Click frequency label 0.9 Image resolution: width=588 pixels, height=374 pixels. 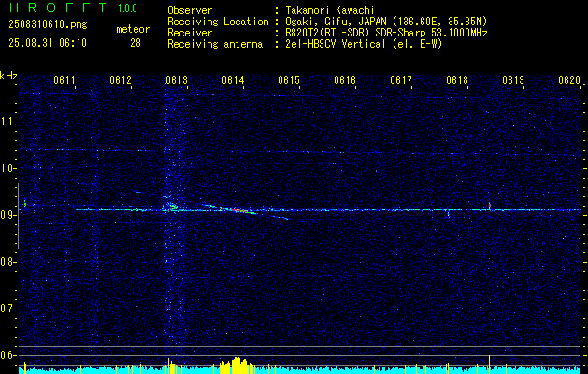tap(7, 215)
